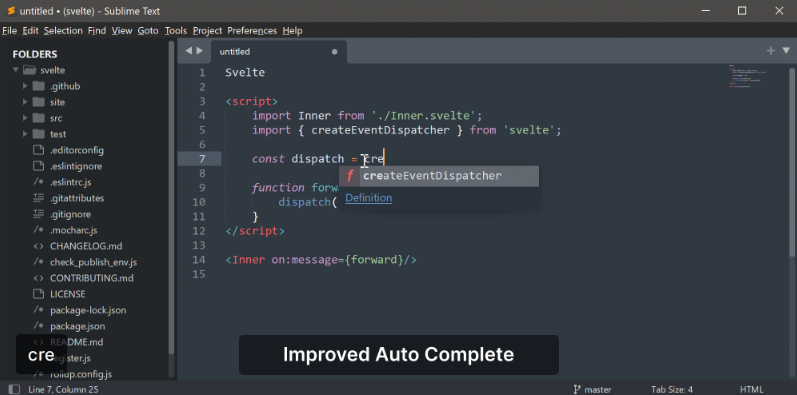Open the .eslintignore file
The height and width of the screenshot is (395, 797).
point(76,166)
